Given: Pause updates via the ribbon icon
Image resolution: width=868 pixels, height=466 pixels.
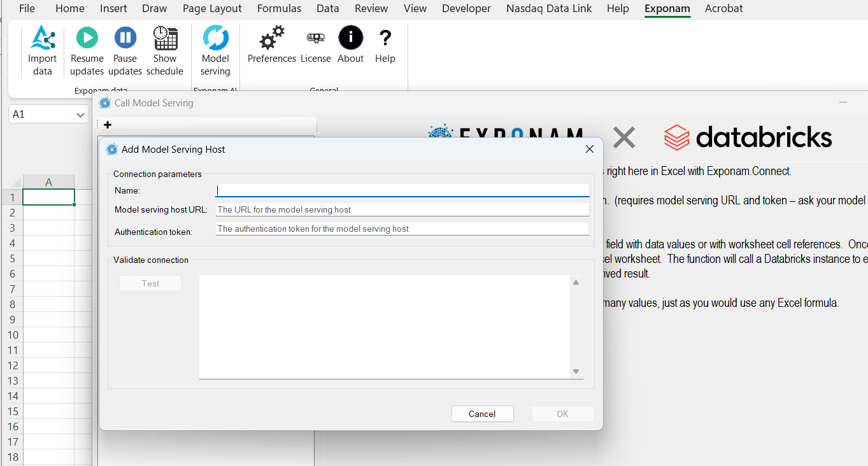Looking at the screenshot, I should (x=125, y=38).
